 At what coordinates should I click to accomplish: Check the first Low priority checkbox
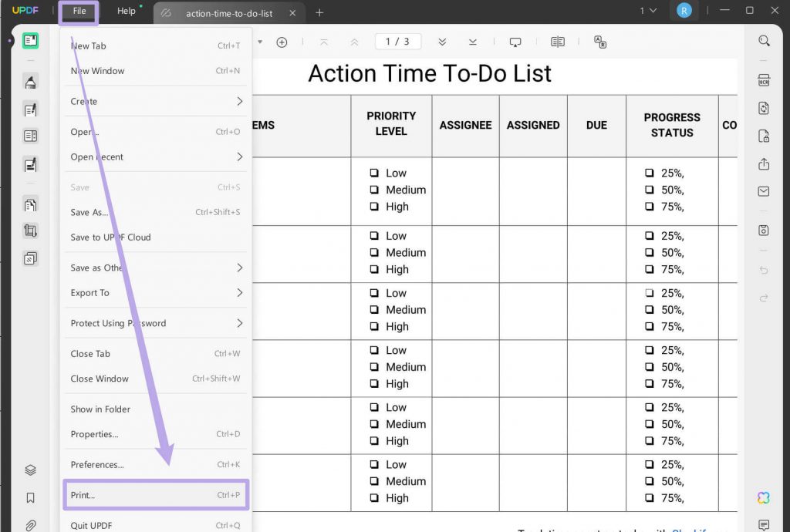click(375, 173)
